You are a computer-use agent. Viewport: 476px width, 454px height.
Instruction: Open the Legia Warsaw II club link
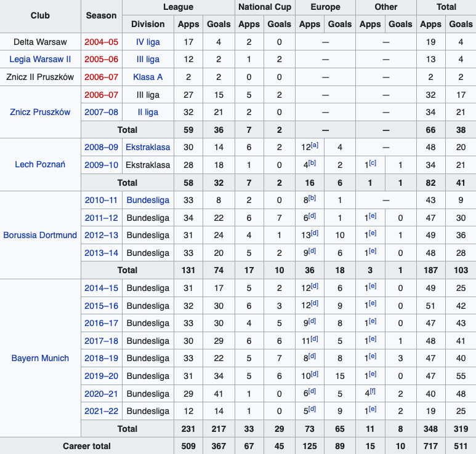tap(40, 59)
